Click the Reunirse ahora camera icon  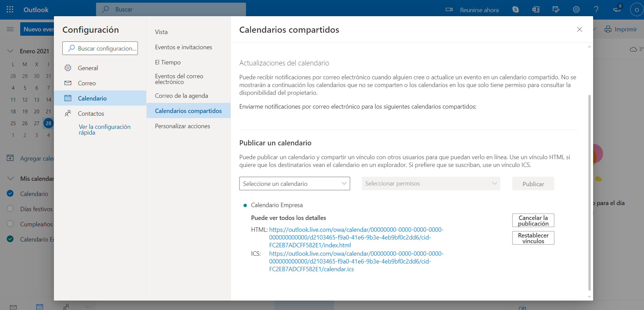pos(449,9)
